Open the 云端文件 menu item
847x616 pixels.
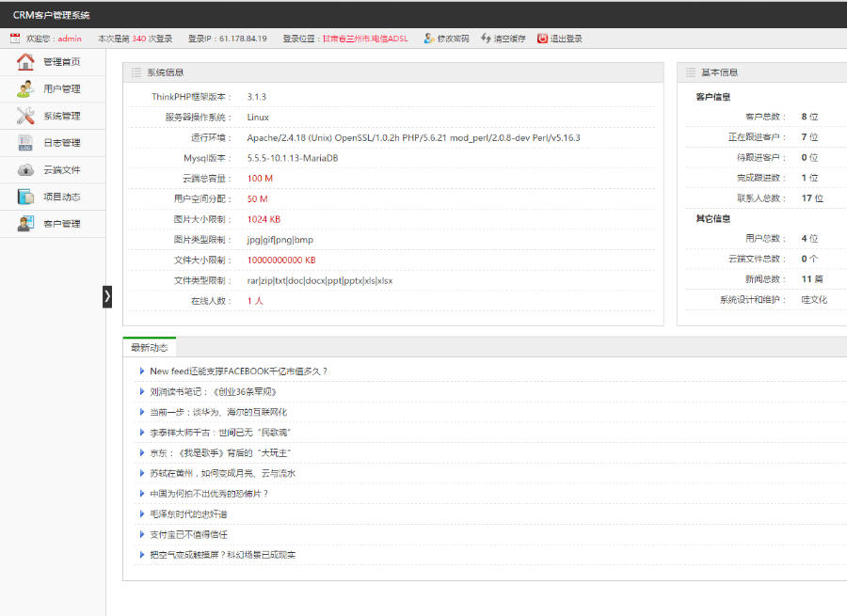point(53,170)
